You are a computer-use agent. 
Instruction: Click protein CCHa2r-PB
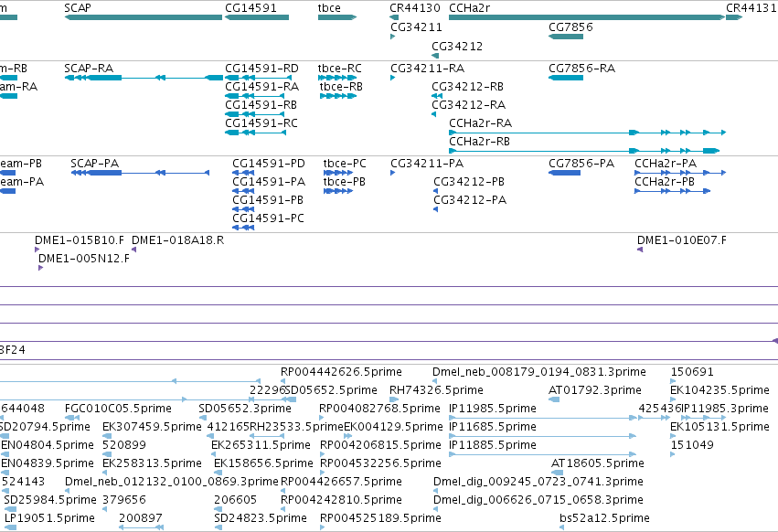click(x=665, y=182)
